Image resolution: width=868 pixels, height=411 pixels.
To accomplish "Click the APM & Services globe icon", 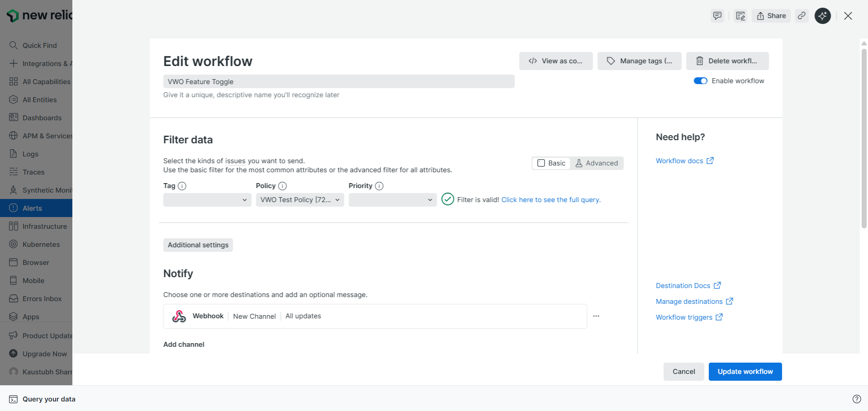I will [14, 136].
